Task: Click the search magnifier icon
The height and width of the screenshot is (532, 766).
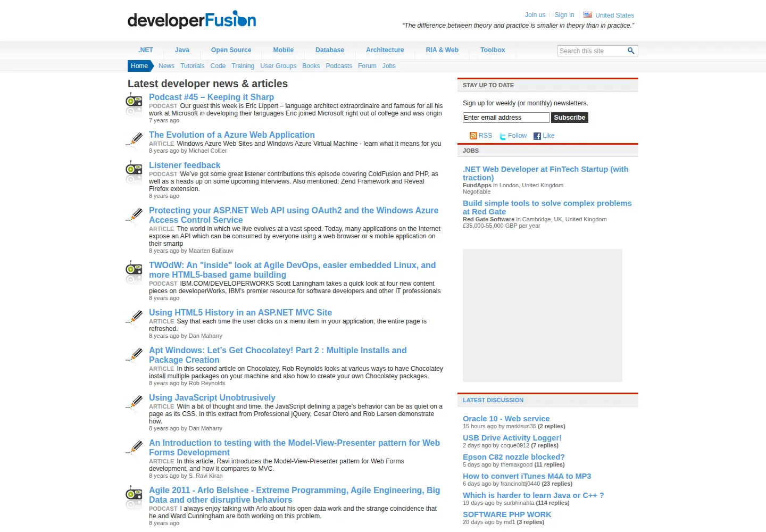Action: 631,51
